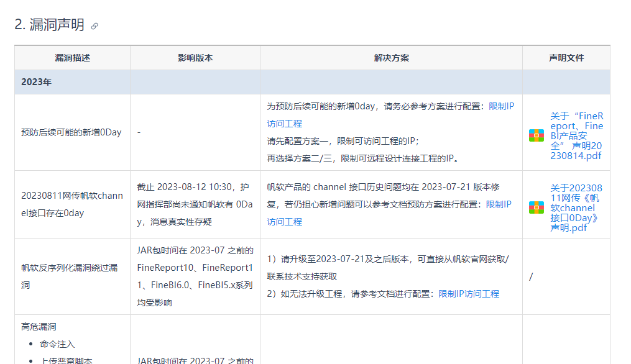Open 访问工程 link in the channel接口 row
This screenshot has height=364, width=631.
click(285, 222)
